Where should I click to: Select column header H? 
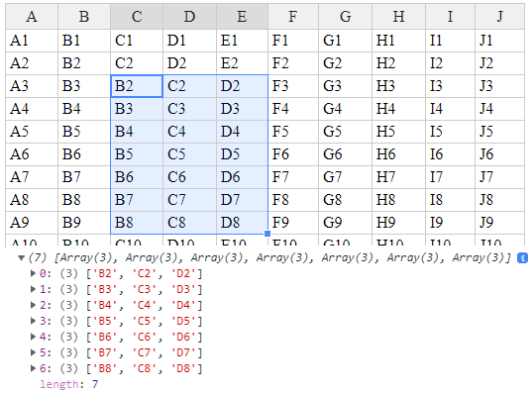click(398, 16)
